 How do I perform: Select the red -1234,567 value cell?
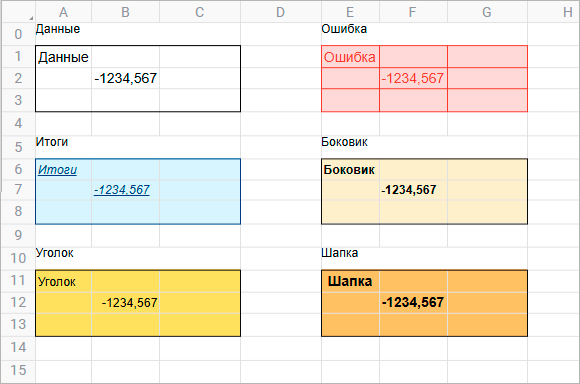click(x=413, y=78)
